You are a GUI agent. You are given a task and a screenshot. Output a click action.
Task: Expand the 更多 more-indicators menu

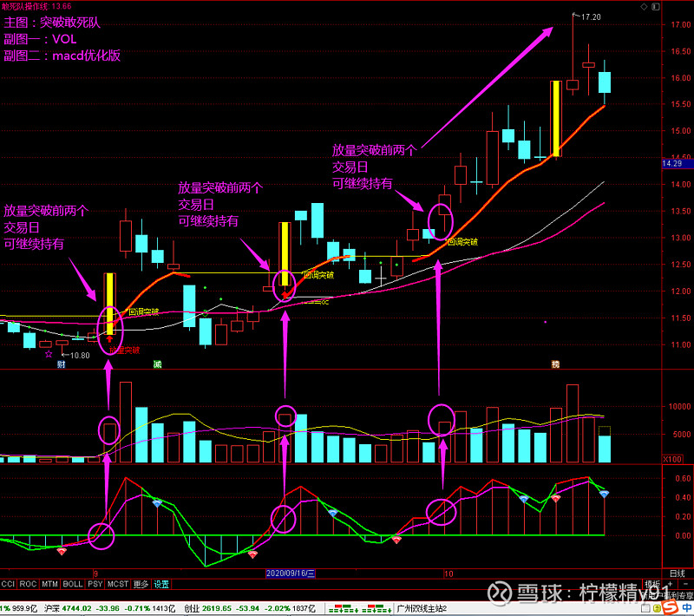click(141, 584)
